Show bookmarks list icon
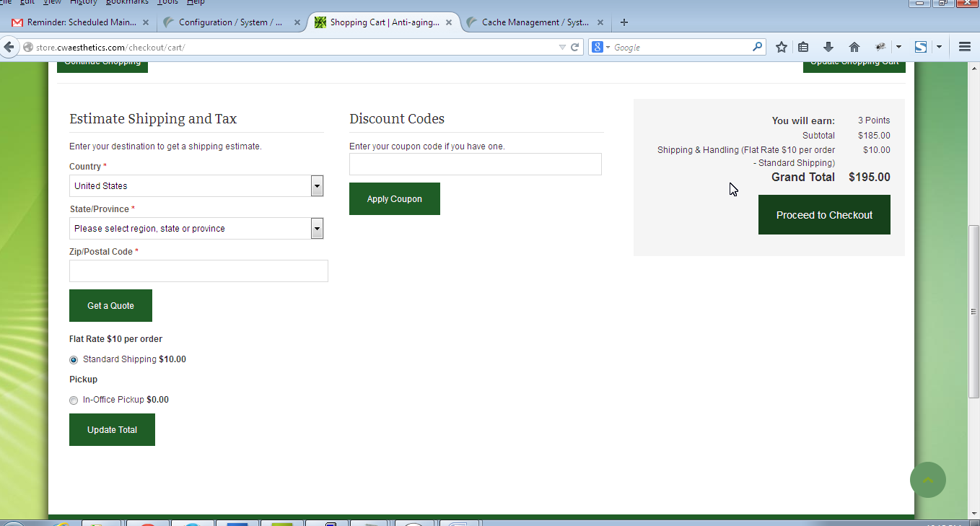980x526 pixels. point(803,47)
